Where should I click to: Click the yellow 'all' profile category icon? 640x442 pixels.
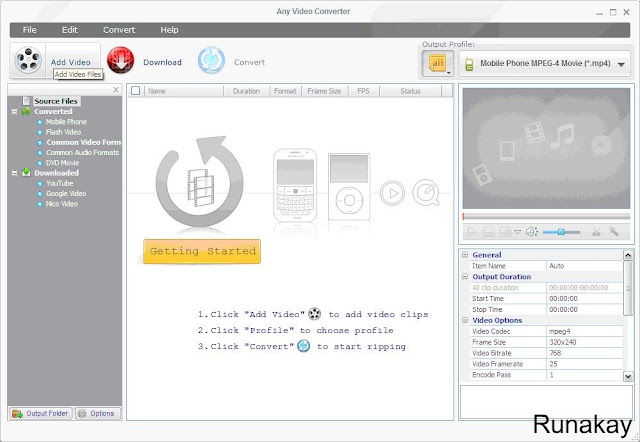click(438, 63)
